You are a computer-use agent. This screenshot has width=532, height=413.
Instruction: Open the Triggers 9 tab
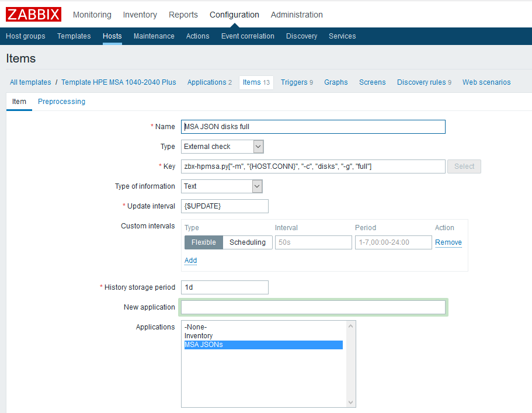[297, 82]
